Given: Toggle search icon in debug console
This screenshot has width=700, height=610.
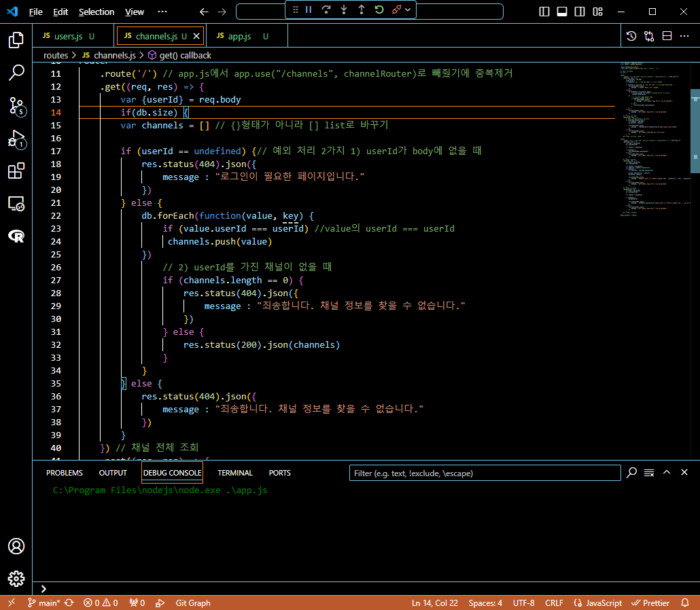Looking at the screenshot, I should (631, 473).
